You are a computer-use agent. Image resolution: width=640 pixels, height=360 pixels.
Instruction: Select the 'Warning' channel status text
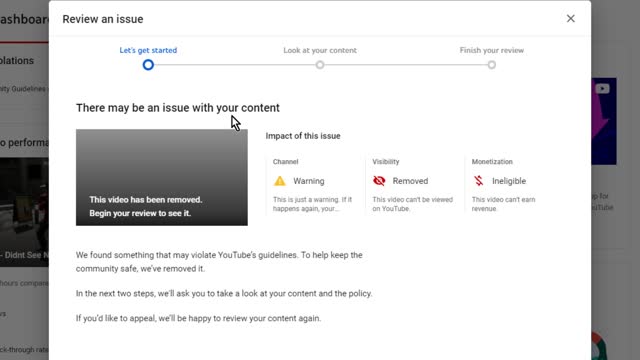coord(309,181)
